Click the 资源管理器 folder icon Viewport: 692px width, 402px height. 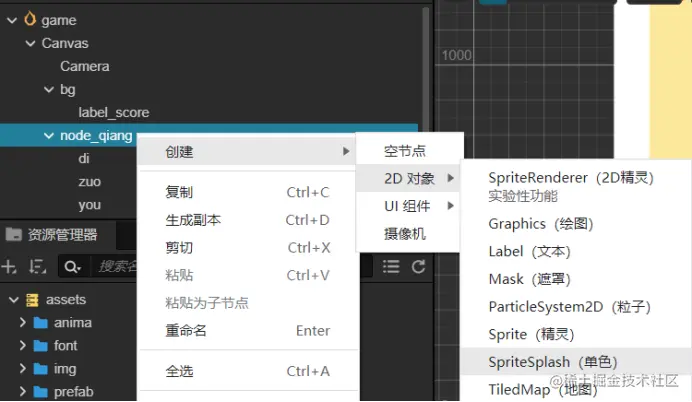click(x=13, y=234)
